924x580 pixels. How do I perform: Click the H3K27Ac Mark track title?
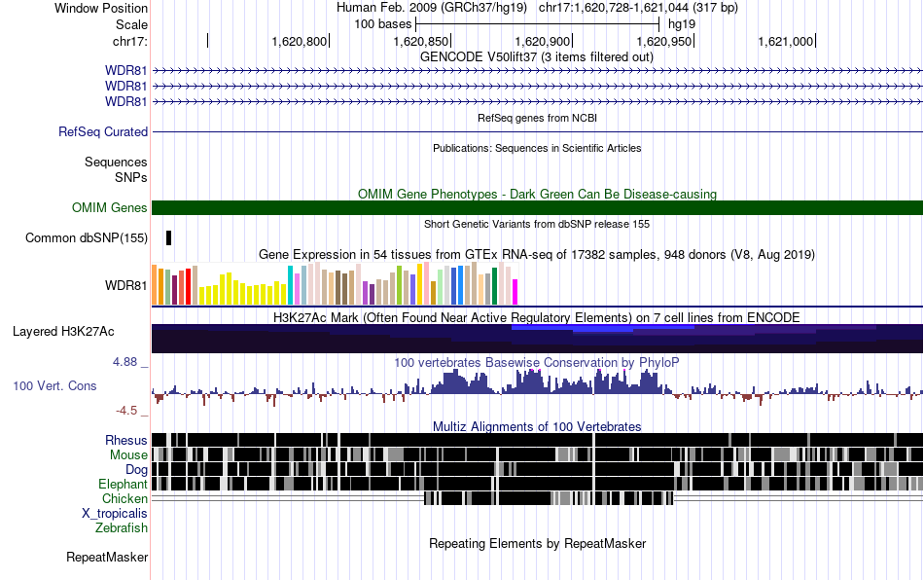pyautogui.click(x=537, y=317)
